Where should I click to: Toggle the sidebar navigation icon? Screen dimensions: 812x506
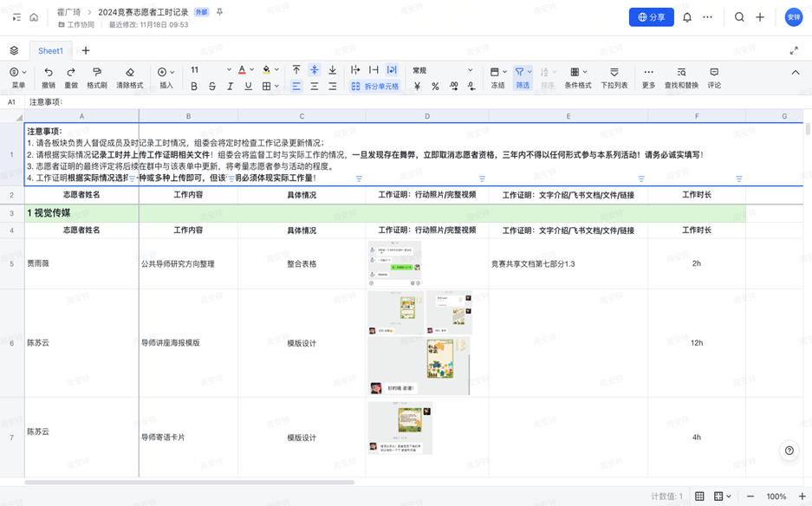(16, 17)
